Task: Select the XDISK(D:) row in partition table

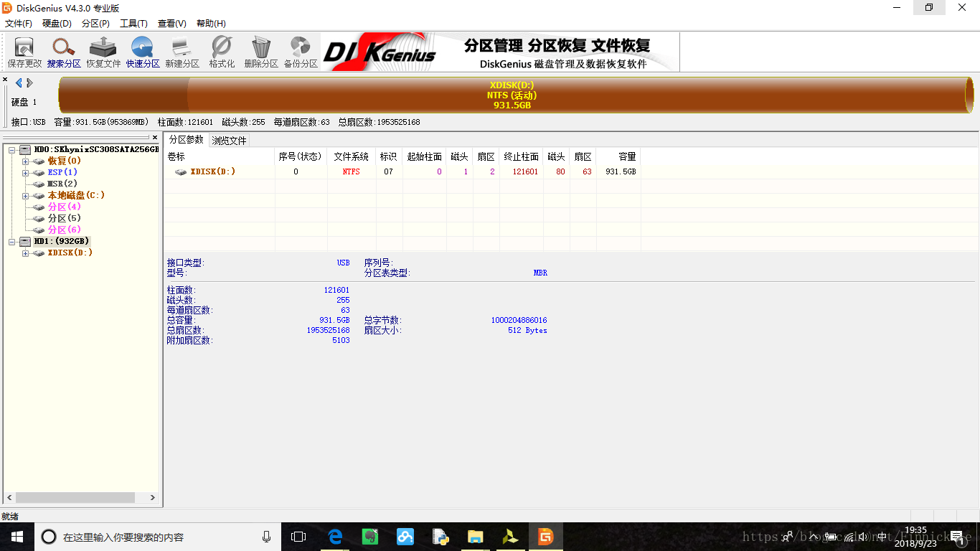Action: pyautogui.click(x=402, y=171)
